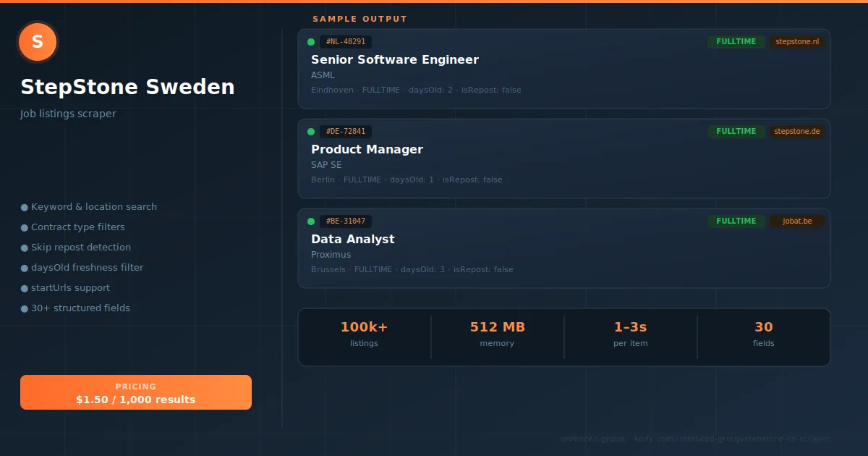Open the jobat.be source badge
Viewport: 868px width, 456px height.
pyautogui.click(x=797, y=221)
